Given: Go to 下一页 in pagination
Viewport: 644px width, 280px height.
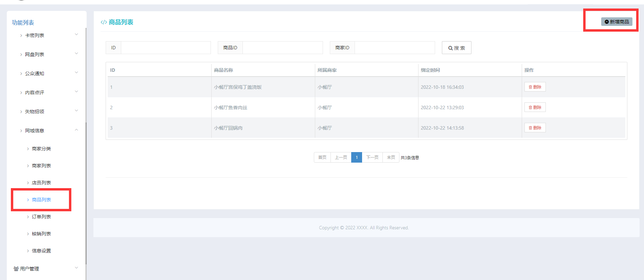Looking at the screenshot, I should coord(372,157).
